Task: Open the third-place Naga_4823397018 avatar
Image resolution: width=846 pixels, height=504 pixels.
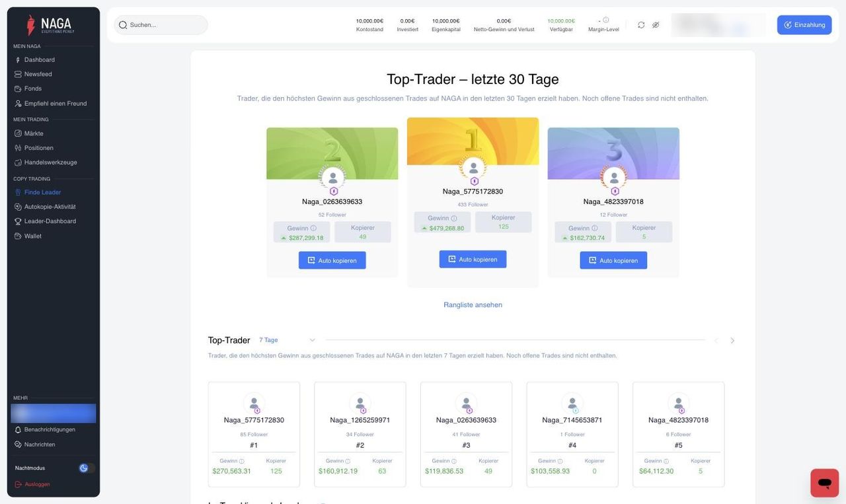Action: (614, 178)
